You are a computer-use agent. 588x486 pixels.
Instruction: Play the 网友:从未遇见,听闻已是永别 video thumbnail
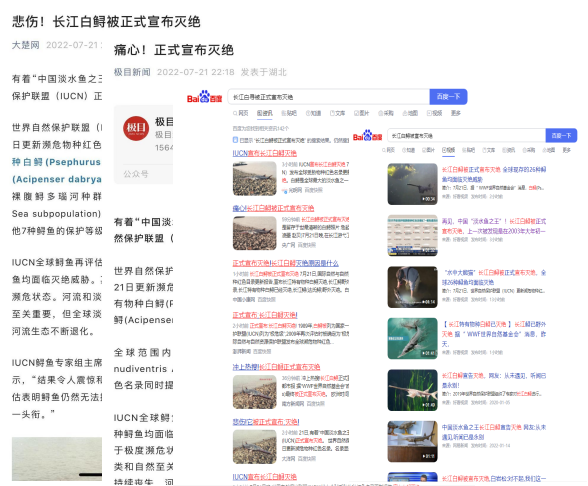pos(412,390)
